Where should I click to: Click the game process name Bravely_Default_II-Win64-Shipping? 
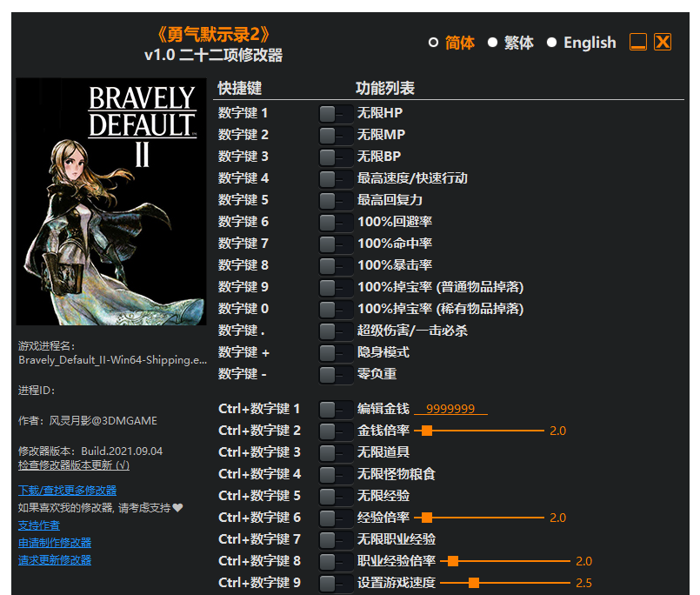coord(112,360)
